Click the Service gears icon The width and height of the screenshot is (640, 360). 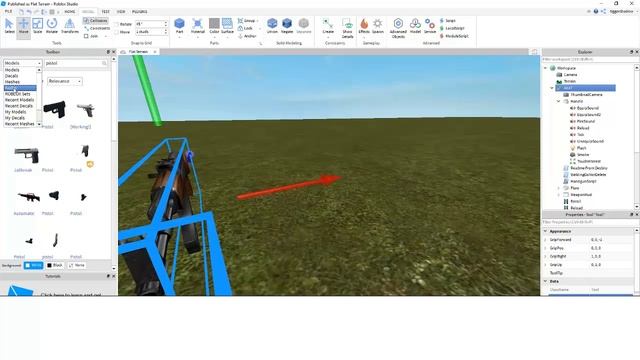430,26
